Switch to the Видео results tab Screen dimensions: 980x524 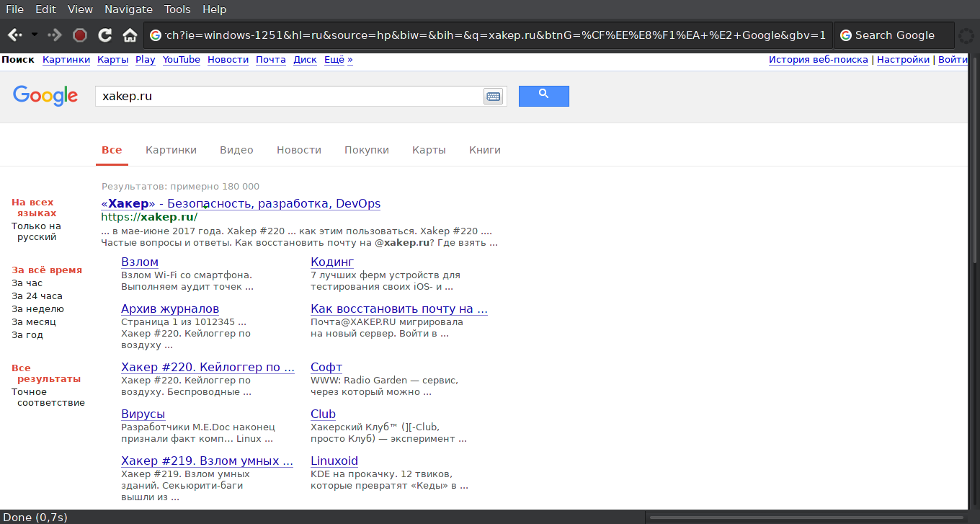click(236, 150)
